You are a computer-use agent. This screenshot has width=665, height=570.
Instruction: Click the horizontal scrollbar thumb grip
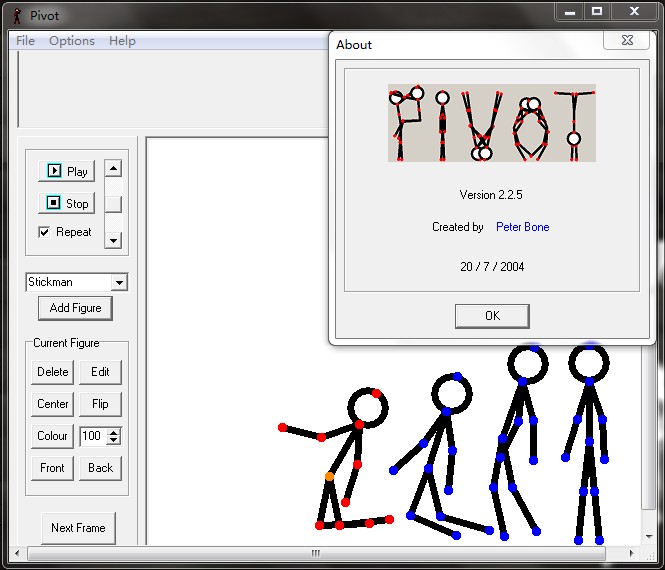tap(316, 553)
